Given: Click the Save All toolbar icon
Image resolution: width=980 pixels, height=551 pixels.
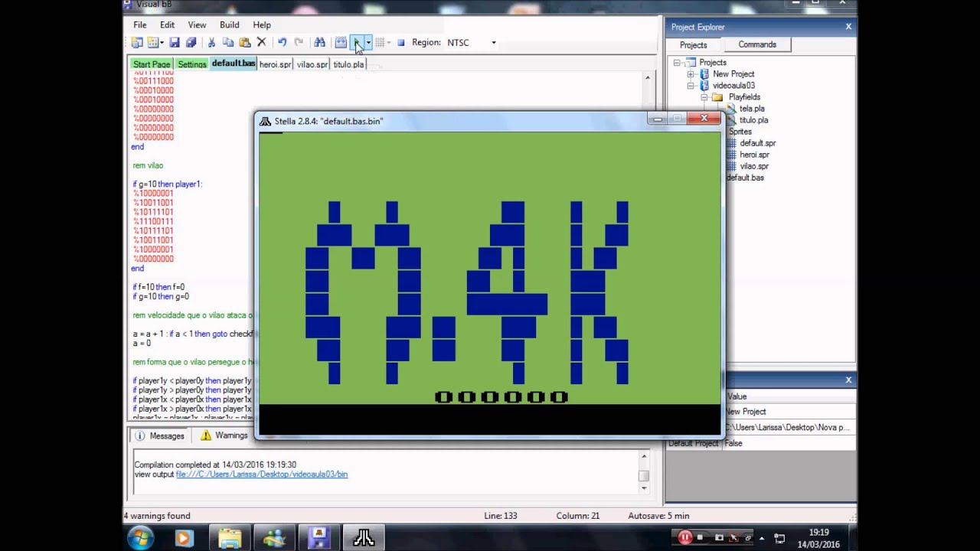Looking at the screenshot, I should click(191, 43).
